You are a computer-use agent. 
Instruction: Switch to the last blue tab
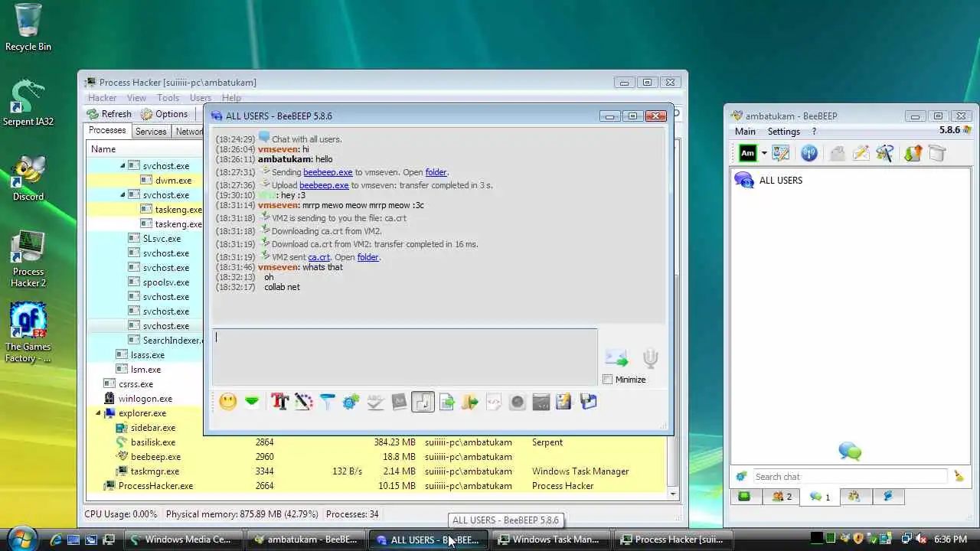click(888, 497)
